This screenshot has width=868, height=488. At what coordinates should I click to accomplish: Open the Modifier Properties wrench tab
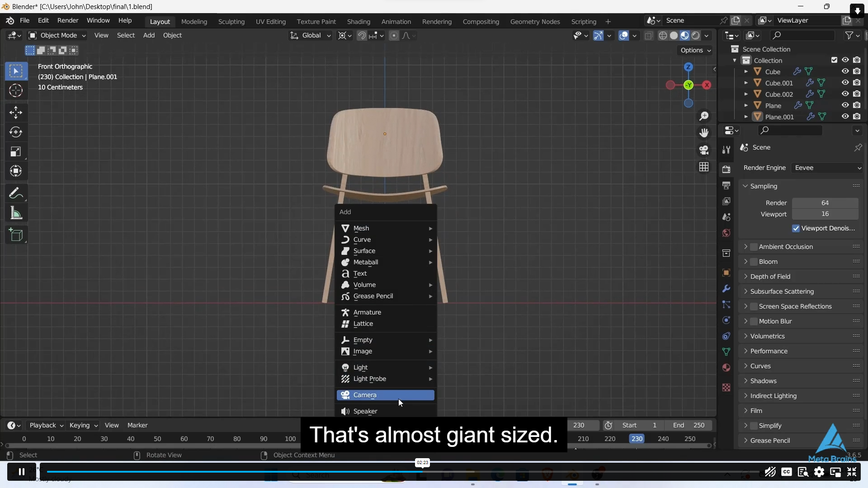tap(726, 289)
